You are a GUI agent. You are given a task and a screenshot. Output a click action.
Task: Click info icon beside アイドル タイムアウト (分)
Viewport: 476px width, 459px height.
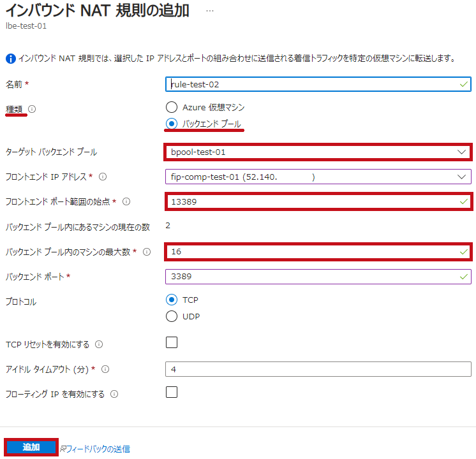pos(105,369)
